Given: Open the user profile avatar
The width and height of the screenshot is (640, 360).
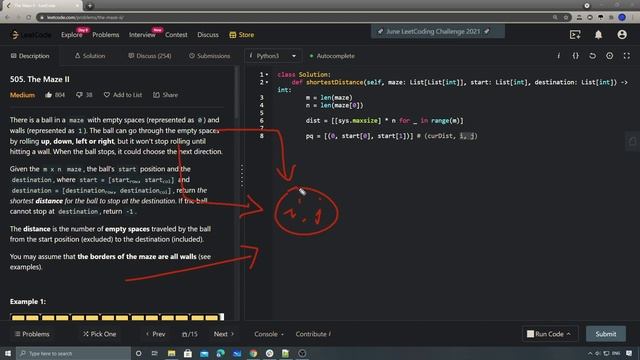Looking at the screenshot, I should coord(622,35).
